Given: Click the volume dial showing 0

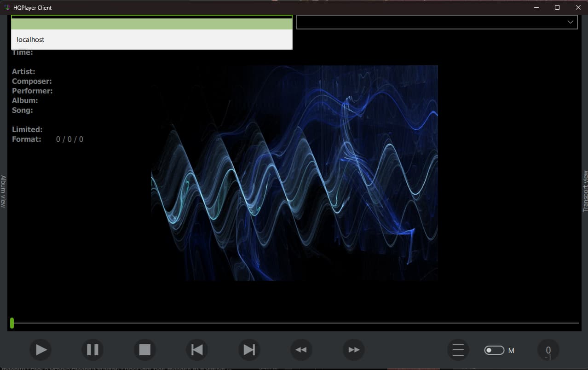Looking at the screenshot, I should point(548,351).
